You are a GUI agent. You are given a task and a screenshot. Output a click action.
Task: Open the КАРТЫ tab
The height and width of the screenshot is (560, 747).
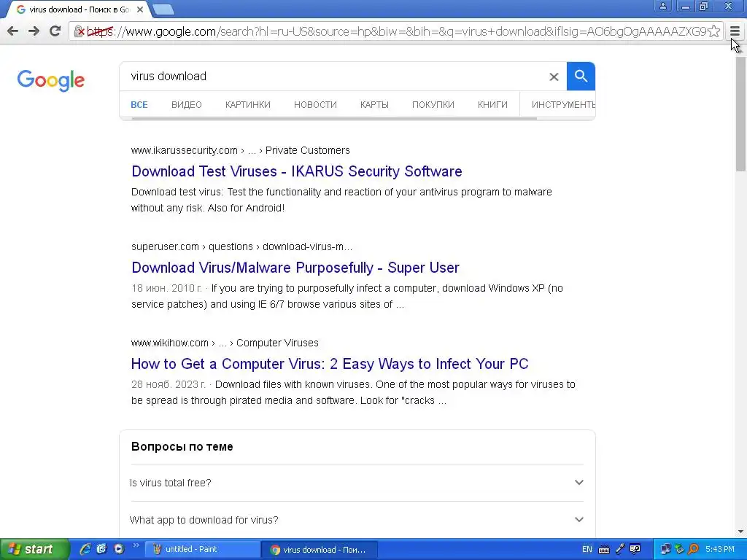(374, 105)
